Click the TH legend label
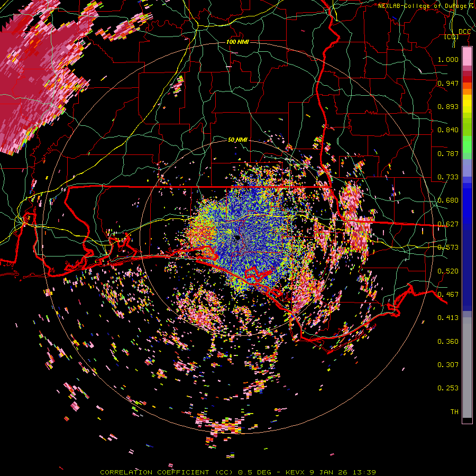 (454, 412)
